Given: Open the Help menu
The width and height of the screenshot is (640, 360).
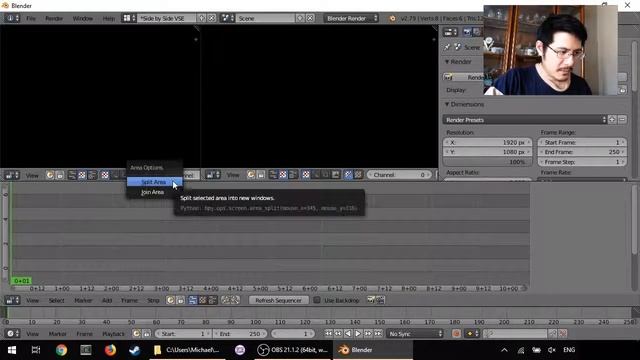Looking at the screenshot, I should point(109,18).
